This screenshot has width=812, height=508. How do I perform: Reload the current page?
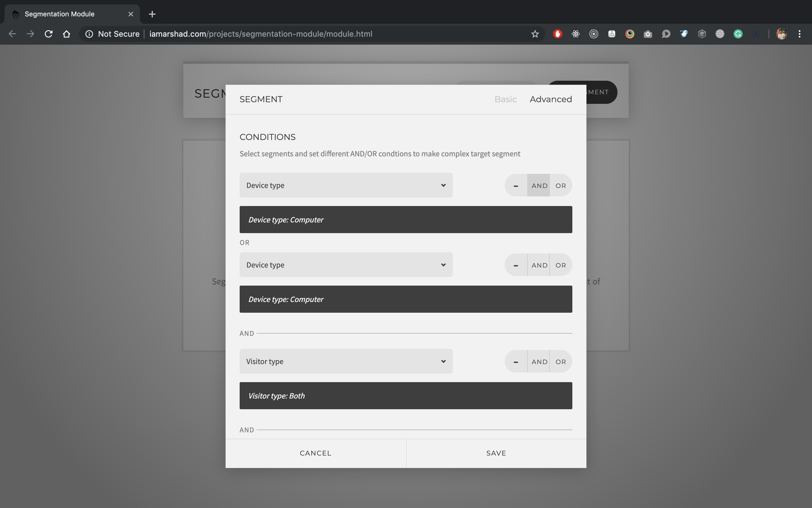(49, 34)
